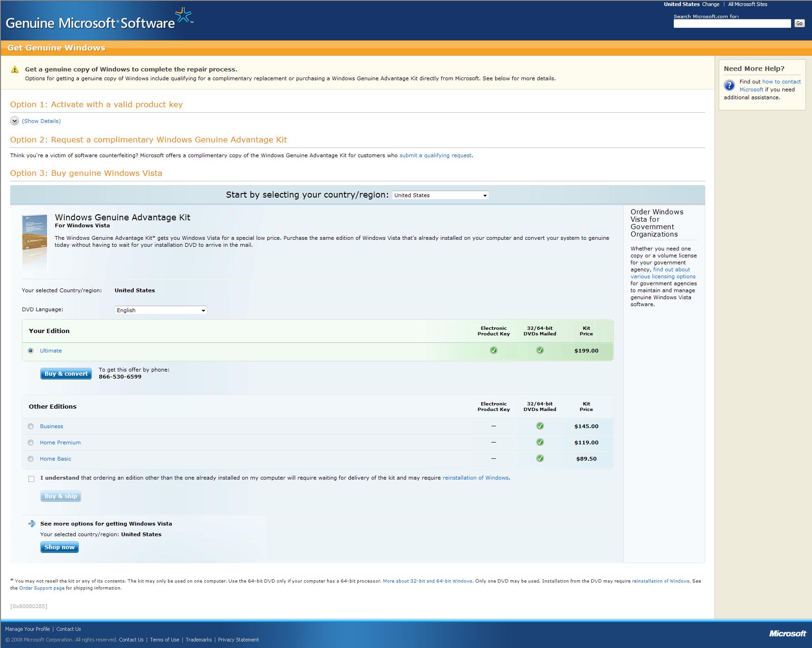Click the Business edition link

click(x=52, y=426)
